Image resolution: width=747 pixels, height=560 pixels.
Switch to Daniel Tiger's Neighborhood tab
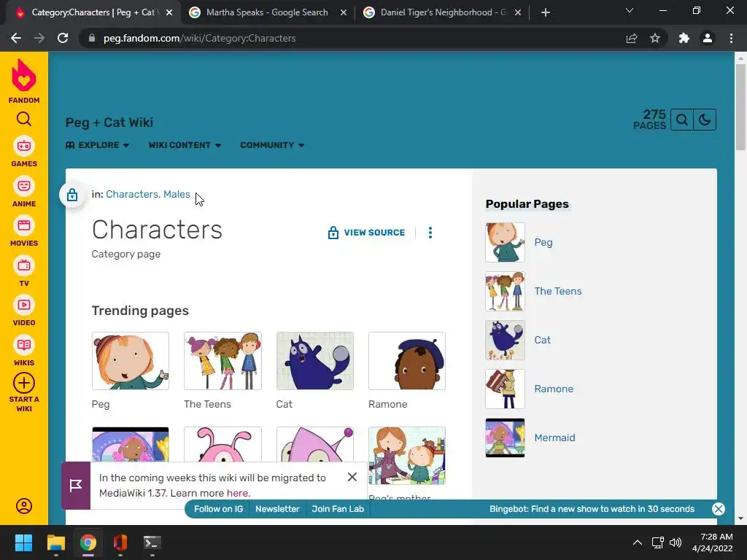pos(443,12)
